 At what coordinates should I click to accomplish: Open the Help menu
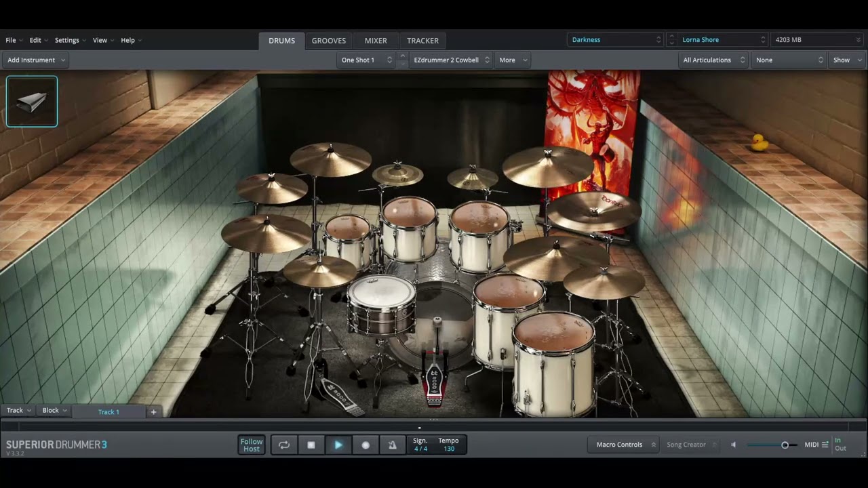(131, 41)
